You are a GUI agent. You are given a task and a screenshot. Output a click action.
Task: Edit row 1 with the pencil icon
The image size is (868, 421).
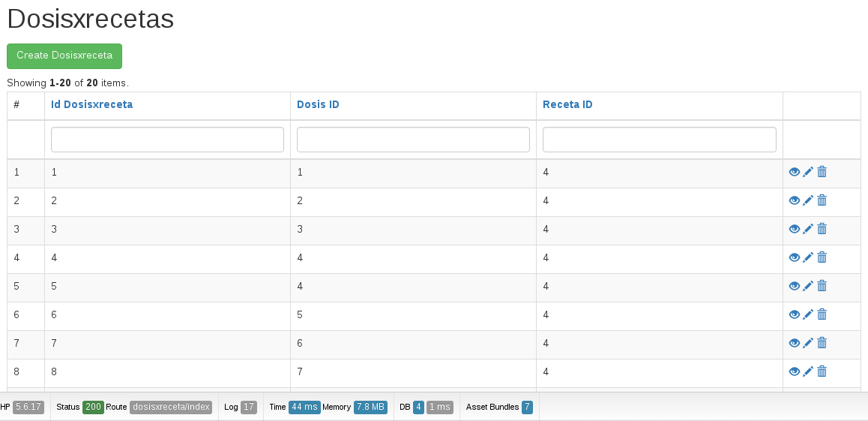coord(808,172)
